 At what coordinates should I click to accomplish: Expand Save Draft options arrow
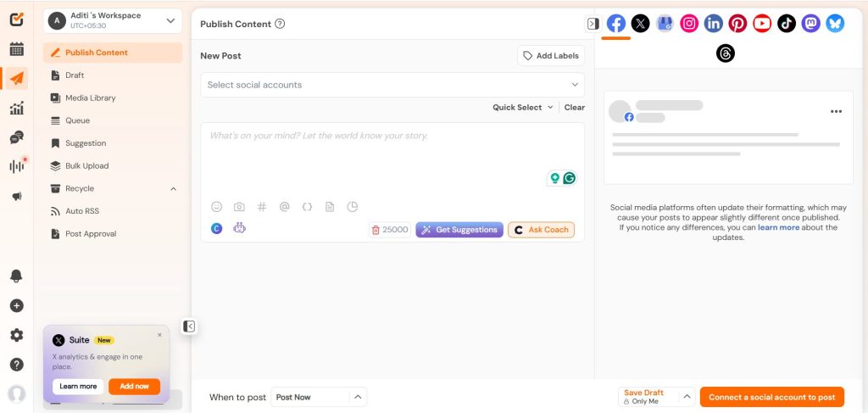tap(687, 396)
